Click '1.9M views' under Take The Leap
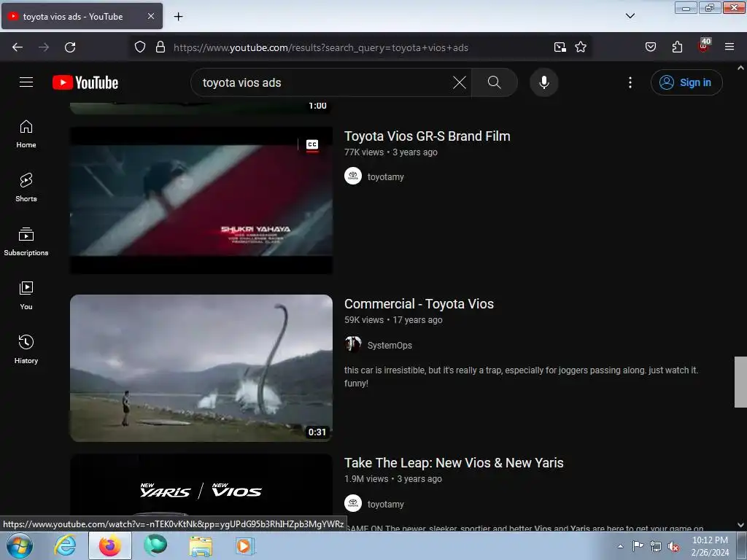Screen dimensions: 747x560 point(366,479)
